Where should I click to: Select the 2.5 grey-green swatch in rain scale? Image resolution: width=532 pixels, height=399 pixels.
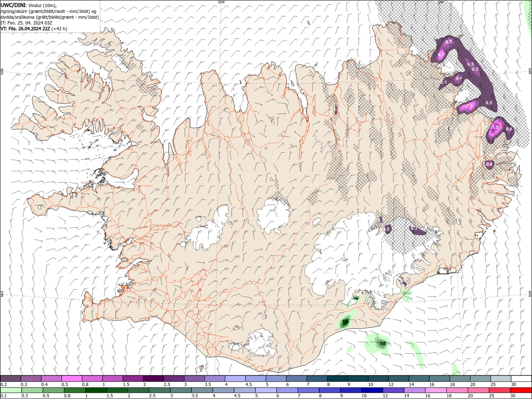[160, 390]
